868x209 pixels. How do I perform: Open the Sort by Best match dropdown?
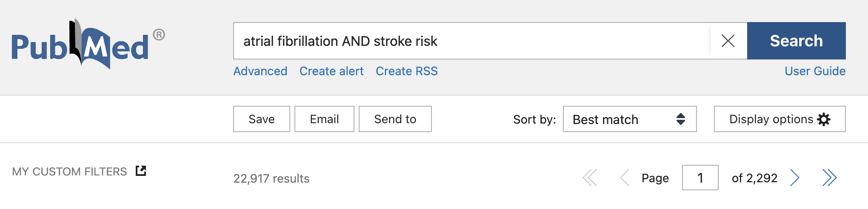click(629, 119)
